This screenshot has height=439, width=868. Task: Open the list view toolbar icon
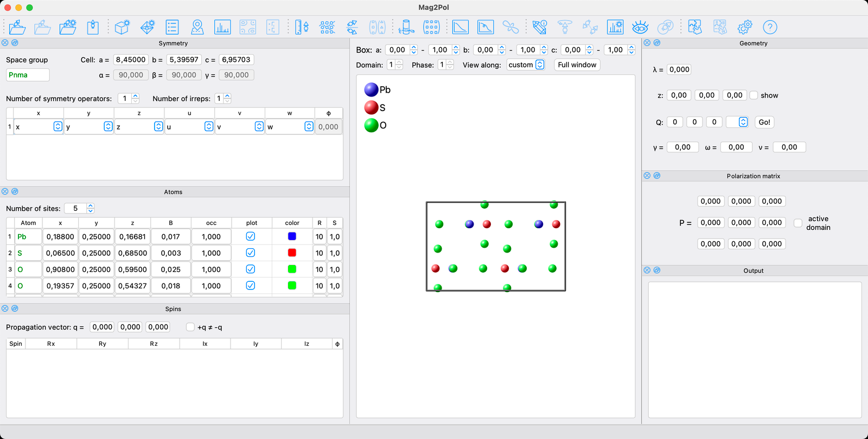173,27
